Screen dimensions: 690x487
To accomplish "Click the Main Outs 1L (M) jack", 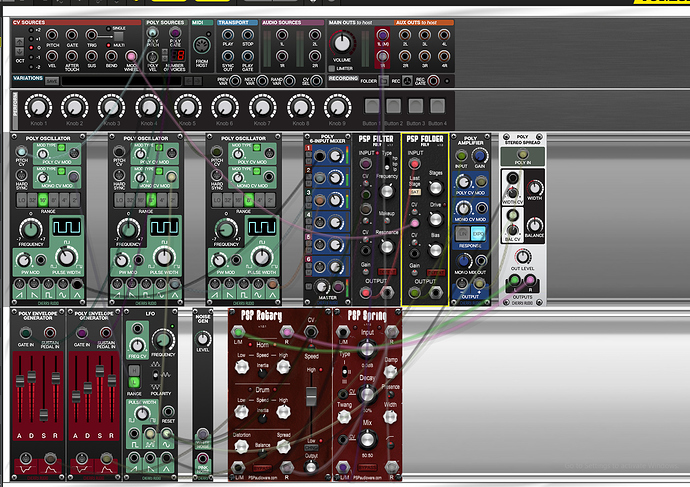I will coord(382,35).
